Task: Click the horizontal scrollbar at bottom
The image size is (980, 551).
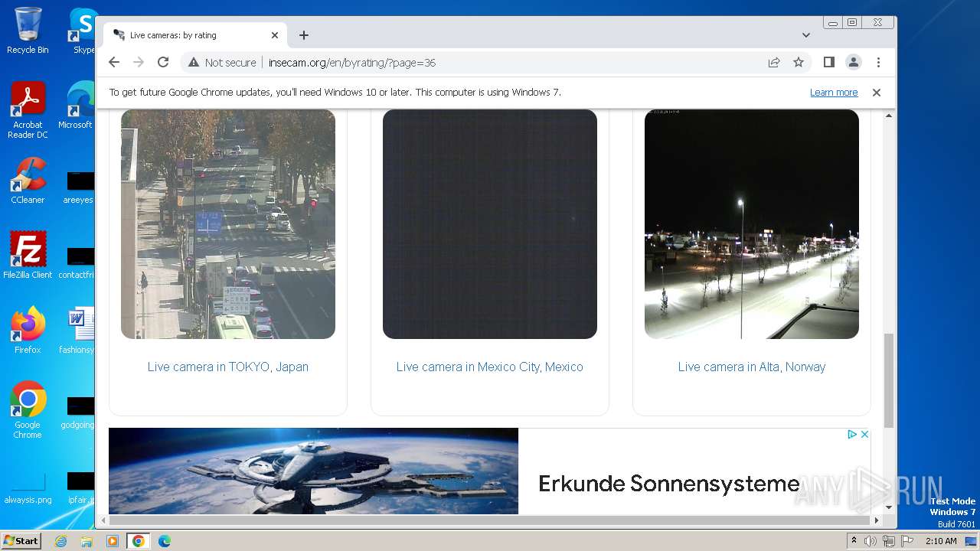Action: pos(490,520)
